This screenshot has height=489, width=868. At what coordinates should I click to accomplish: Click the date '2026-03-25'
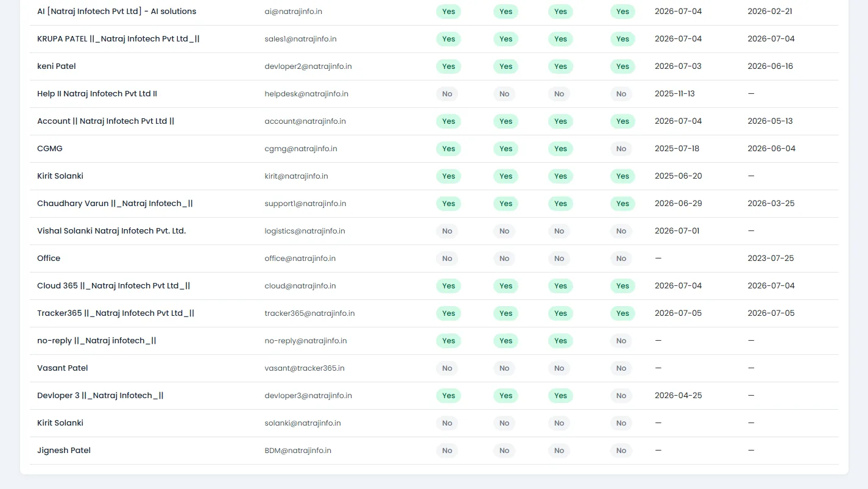tap(771, 204)
